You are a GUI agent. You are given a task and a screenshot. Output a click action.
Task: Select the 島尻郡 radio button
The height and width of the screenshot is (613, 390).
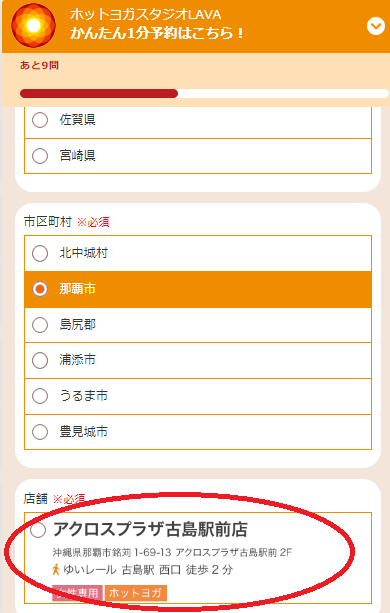point(40,325)
